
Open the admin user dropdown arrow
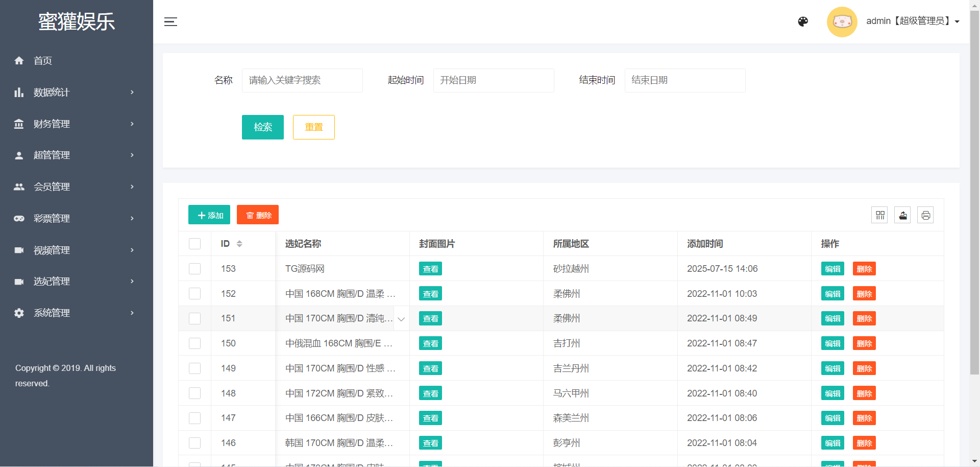click(x=957, y=21)
